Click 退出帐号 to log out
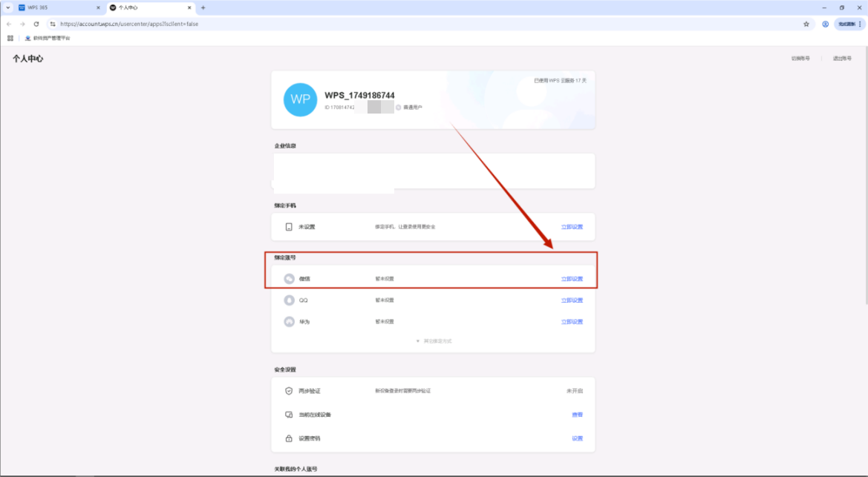The height and width of the screenshot is (477, 868). [x=842, y=59]
